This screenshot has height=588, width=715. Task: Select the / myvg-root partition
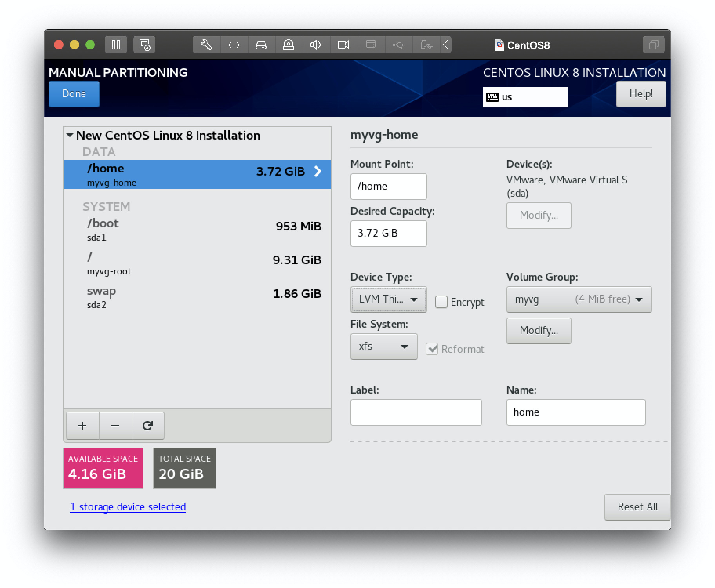[x=197, y=263]
